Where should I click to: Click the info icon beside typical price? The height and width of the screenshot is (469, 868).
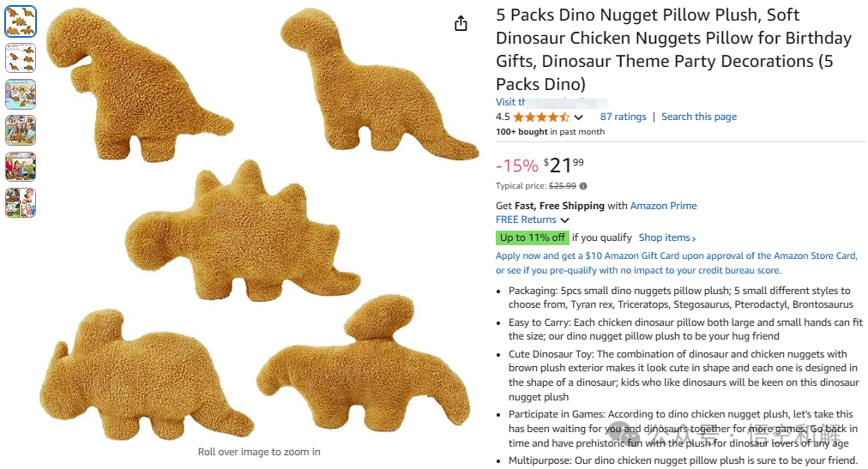(583, 186)
